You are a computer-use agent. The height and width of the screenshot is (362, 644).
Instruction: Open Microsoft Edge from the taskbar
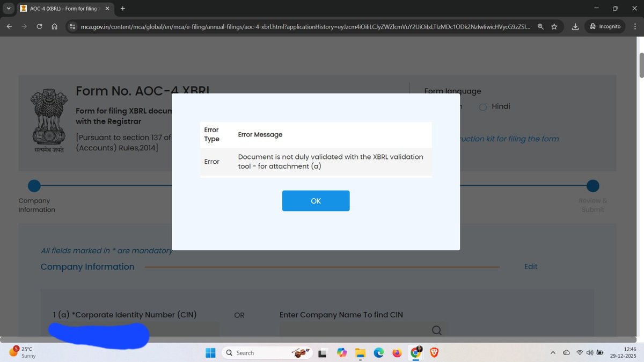pos(379,353)
